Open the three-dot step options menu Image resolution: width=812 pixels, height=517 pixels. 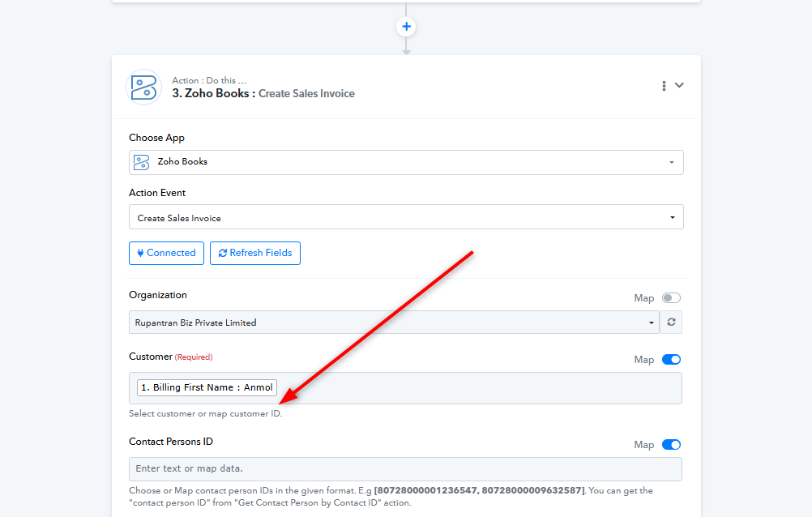click(x=664, y=86)
